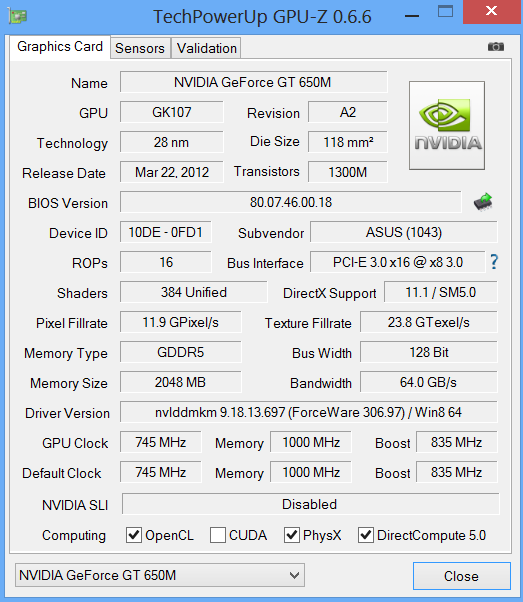Select the Graphics Card tab
The height and width of the screenshot is (602, 523).
pos(60,47)
